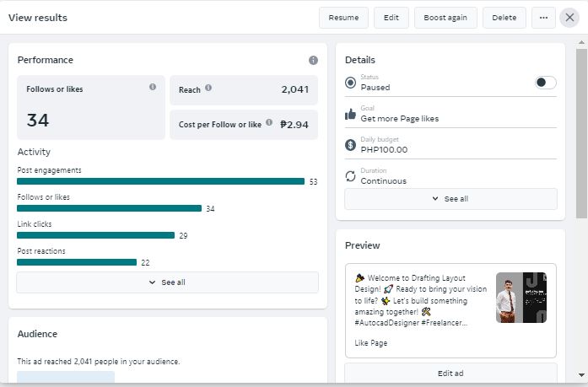The width and height of the screenshot is (588, 387).
Task: Close the View results dialog
Action: (x=569, y=18)
